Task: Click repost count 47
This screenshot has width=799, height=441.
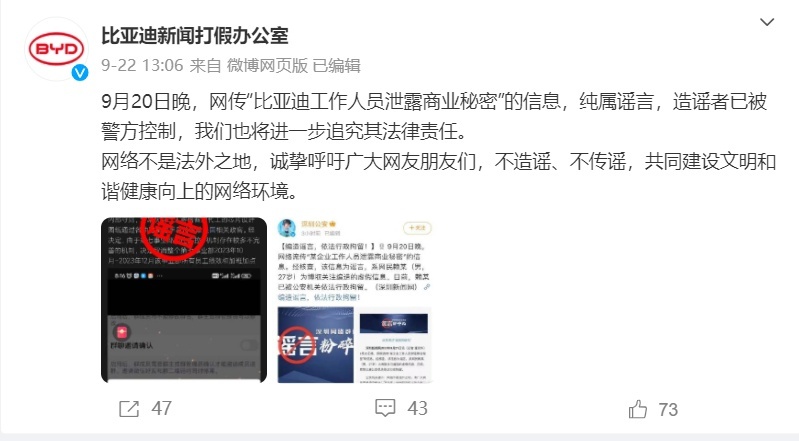Action: (162, 409)
